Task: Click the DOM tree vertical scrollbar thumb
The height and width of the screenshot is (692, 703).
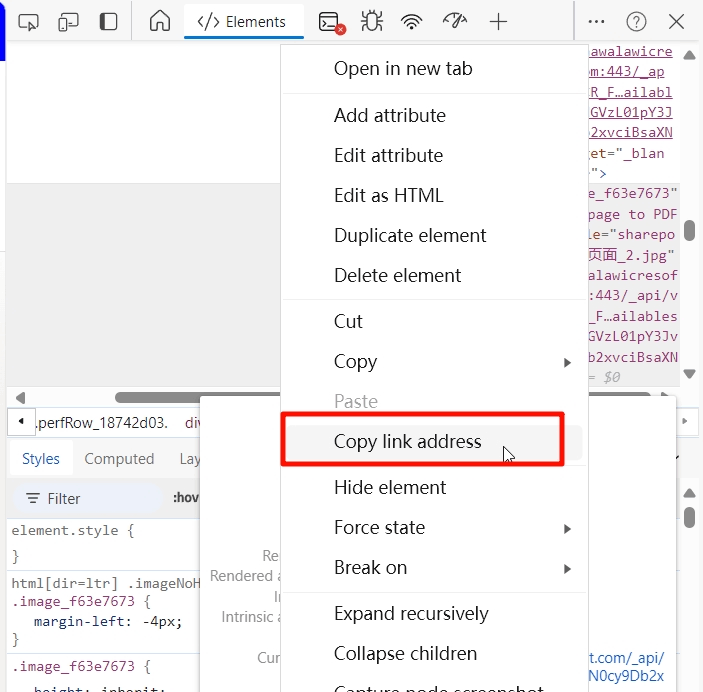Action: click(x=690, y=231)
